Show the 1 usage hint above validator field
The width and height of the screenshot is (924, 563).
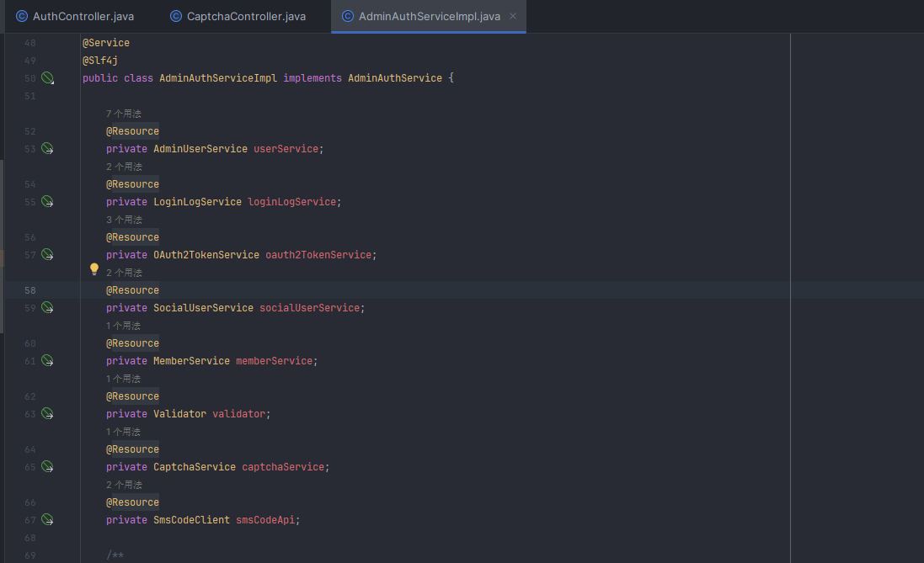[123, 379]
